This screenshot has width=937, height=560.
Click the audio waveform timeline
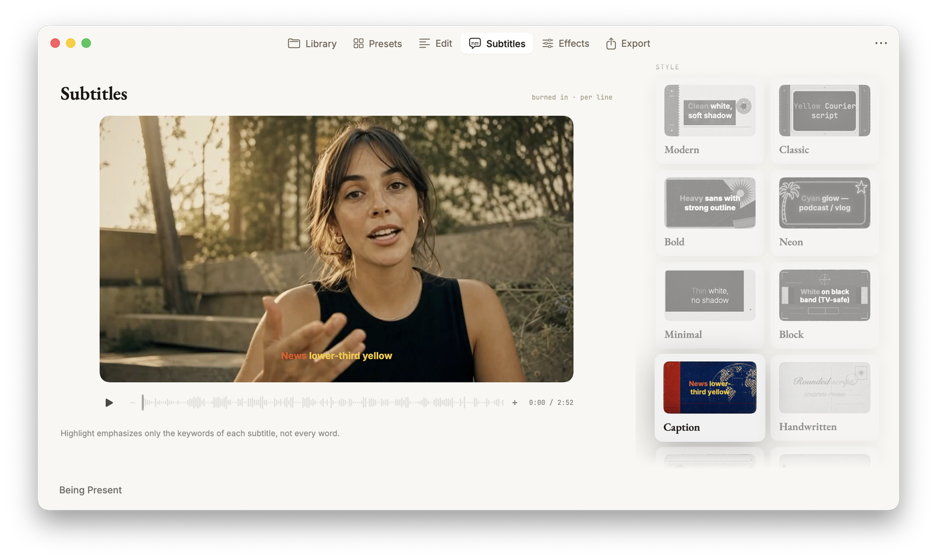(x=323, y=403)
